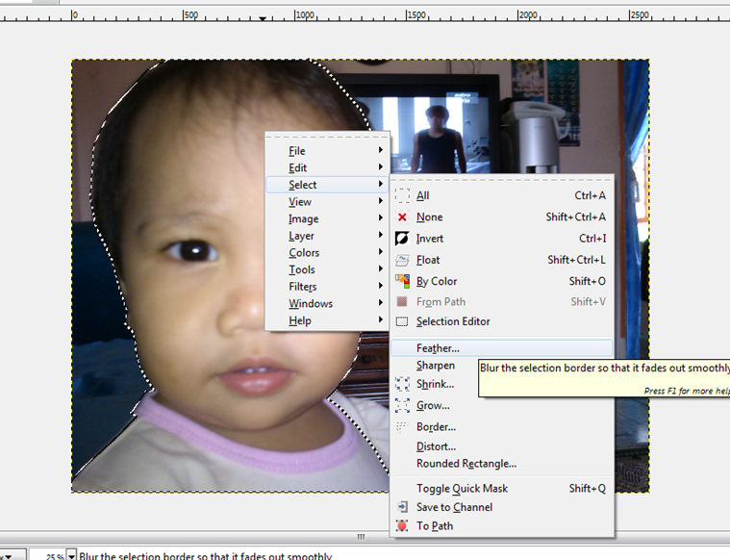Viewport: 730px width, 560px height.
Task: Expand the arrow next to Windows
Action: [380, 302]
